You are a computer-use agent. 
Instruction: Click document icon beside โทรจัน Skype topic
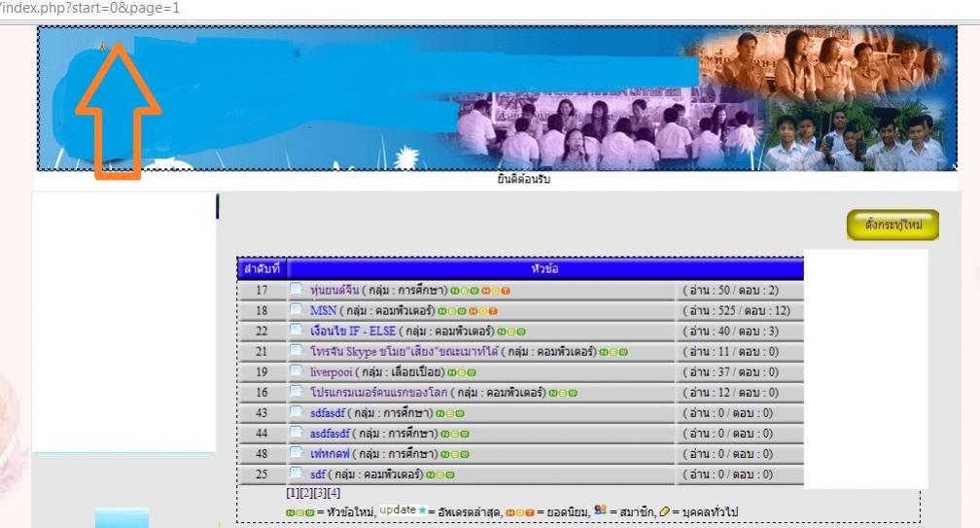(x=297, y=351)
